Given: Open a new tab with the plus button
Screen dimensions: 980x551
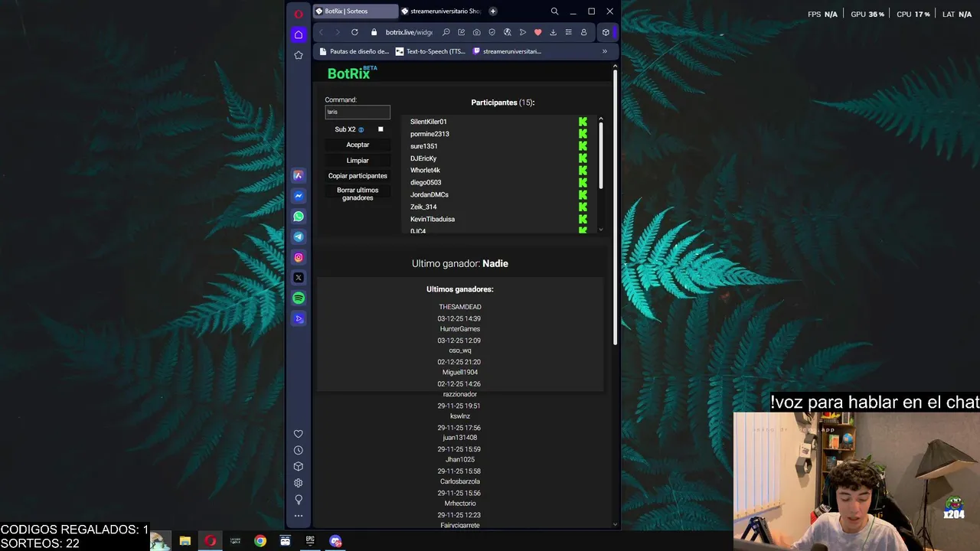Looking at the screenshot, I should pyautogui.click(x=492, y=11).
